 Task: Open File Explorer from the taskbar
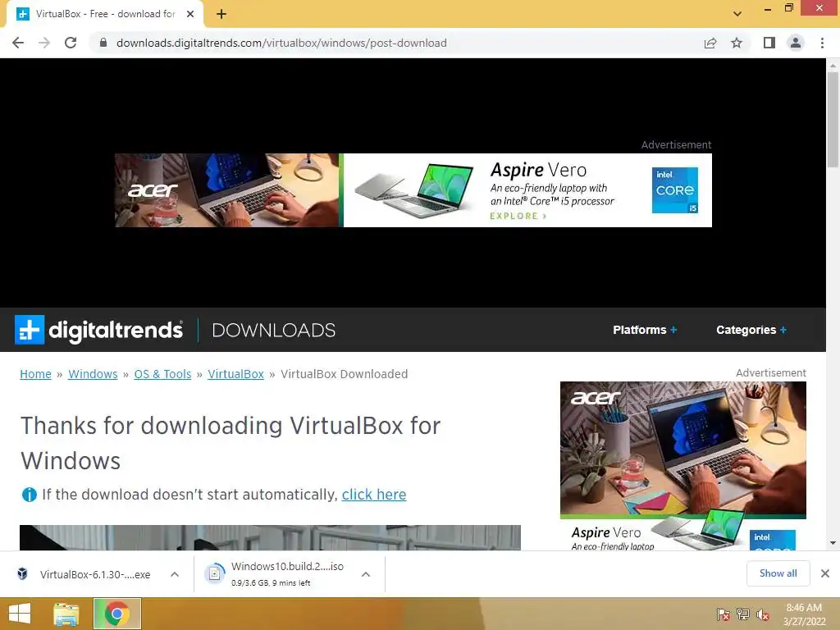(66, 614)
